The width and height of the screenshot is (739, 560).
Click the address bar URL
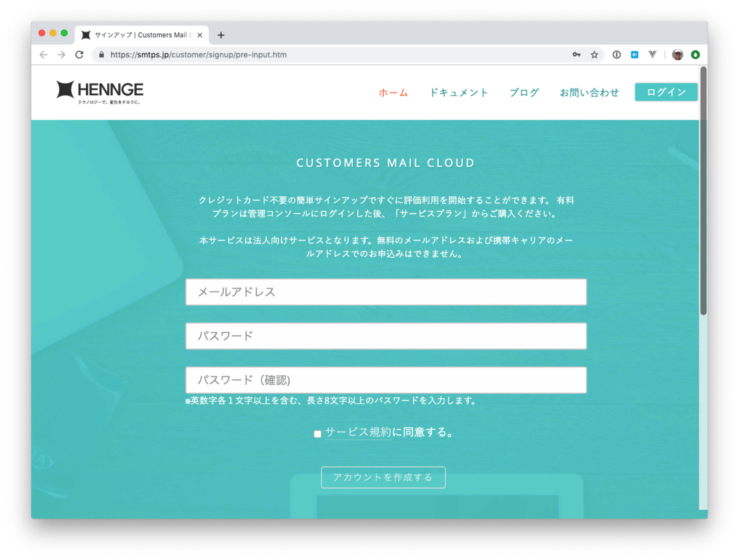click(x=198, y=55)
